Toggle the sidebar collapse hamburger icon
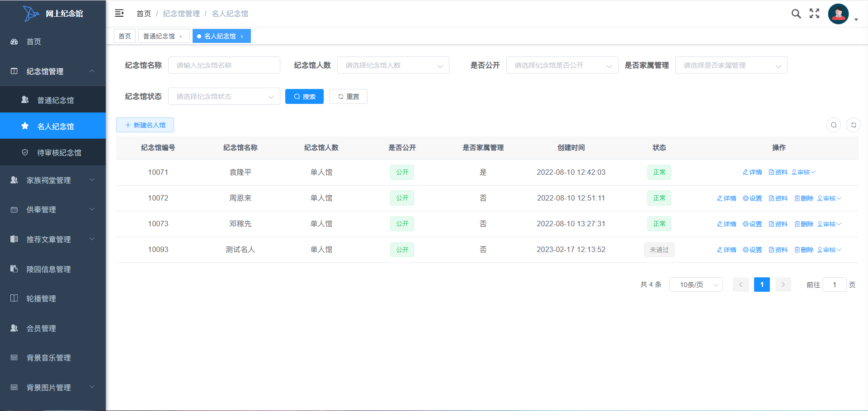Viewport: 868px width, 411px height. [x=119, y=13]
